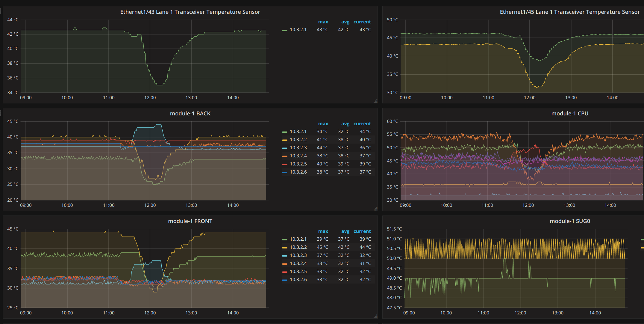Click resize handle of Ethernet1/43 panel
Image resolution: width=644 pixels, height=324 pixels.
[x=375, y=101]
